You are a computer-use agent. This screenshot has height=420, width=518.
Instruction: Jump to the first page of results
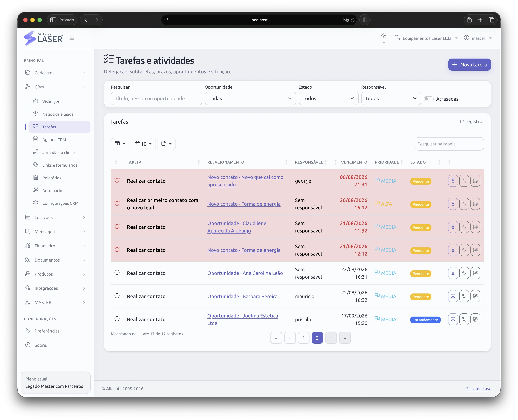coord(276,338)
